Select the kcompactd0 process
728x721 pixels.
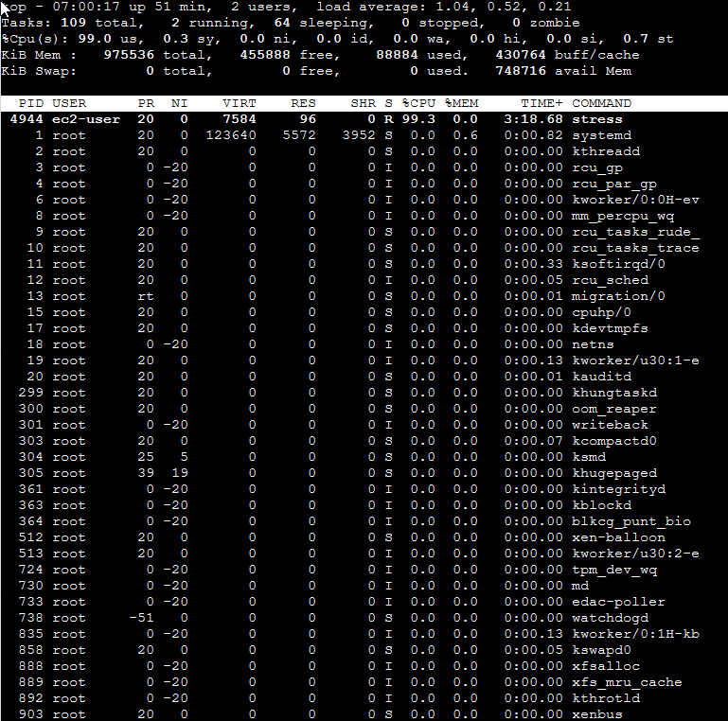coord(614,441)
